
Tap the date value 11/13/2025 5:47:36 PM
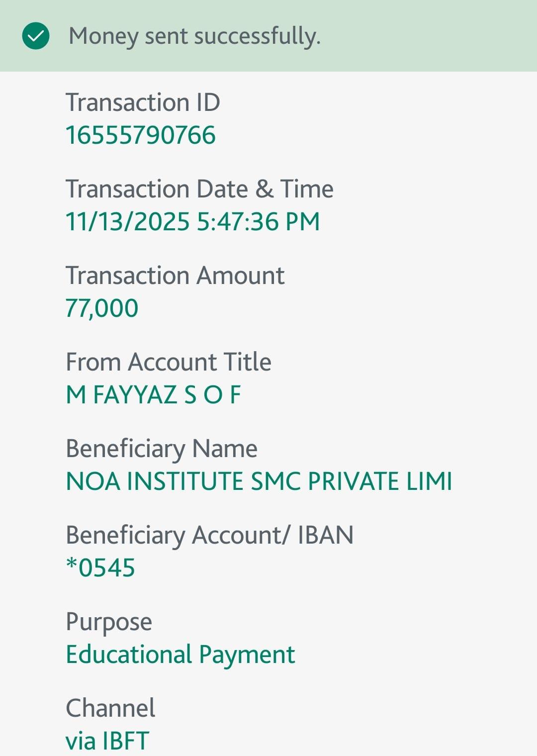pyautogui.click(x=192, y=222)
